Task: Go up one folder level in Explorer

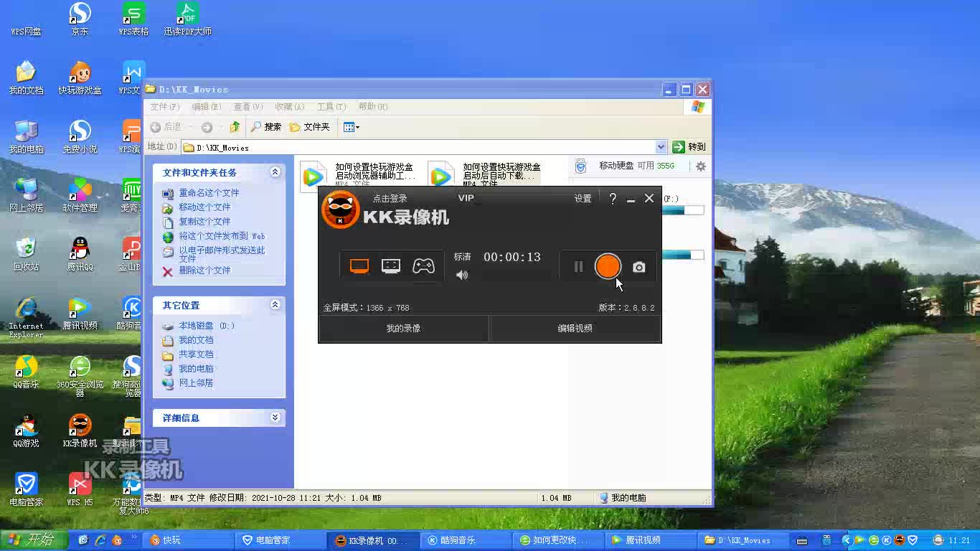Action: pyautogui.click(x=235, y=127)
